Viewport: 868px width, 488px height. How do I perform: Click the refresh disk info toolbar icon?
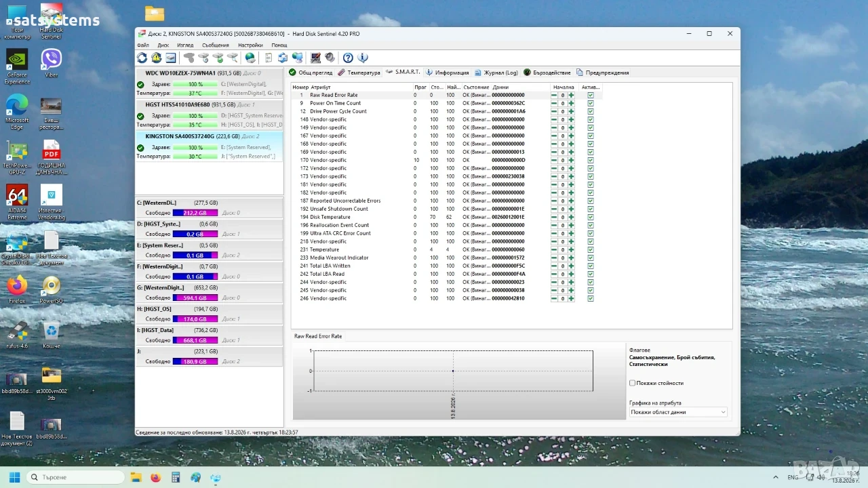coord(142,58)
